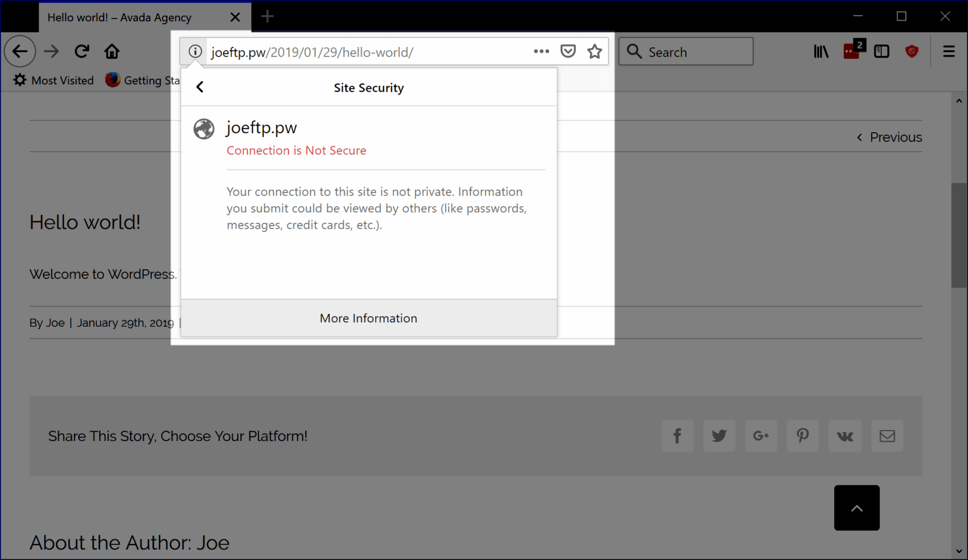The image size is (968, 560).
Task: Click the back navigation arrow
Action: click(20, 51)
